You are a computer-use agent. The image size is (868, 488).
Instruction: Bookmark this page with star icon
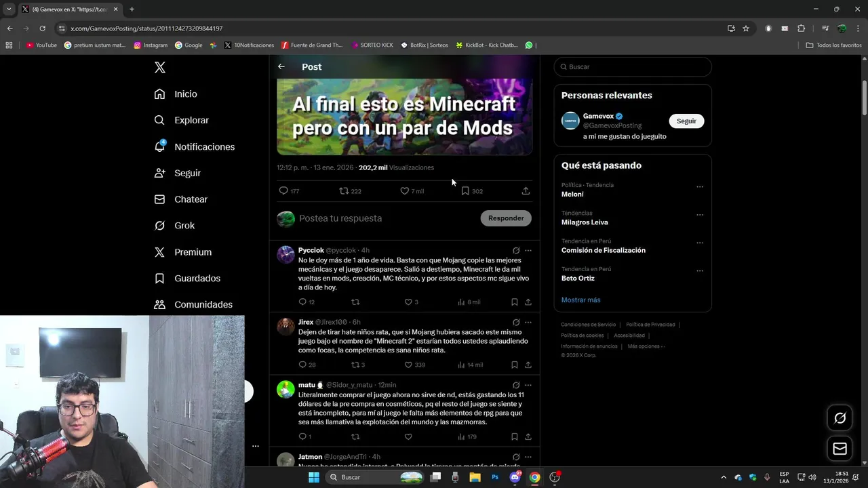(x=746, y=28)
